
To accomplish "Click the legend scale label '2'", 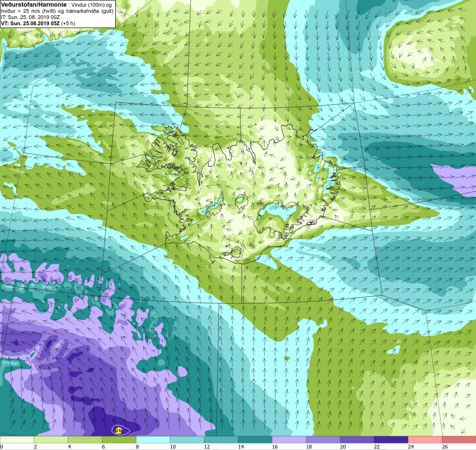I will [x=36, y=447].
